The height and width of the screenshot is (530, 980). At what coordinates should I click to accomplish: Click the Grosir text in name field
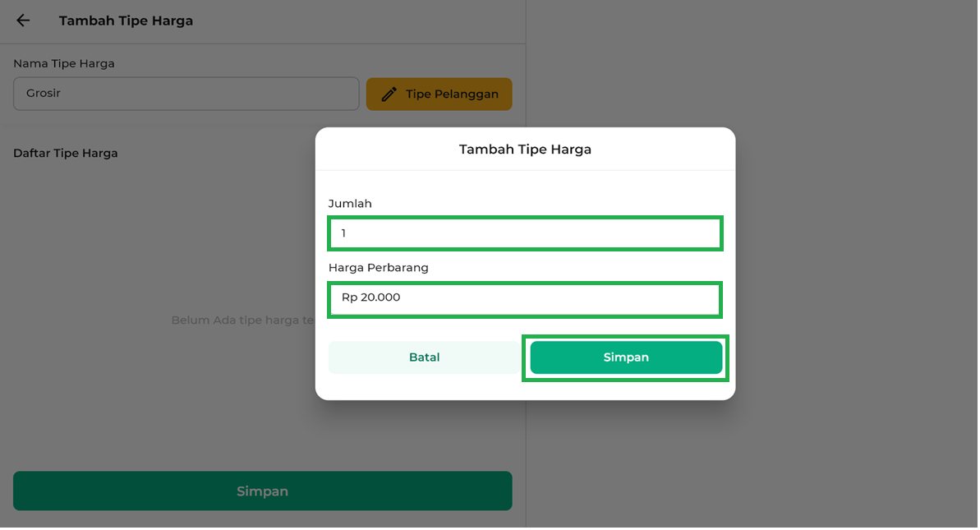[x=44, y=94]
